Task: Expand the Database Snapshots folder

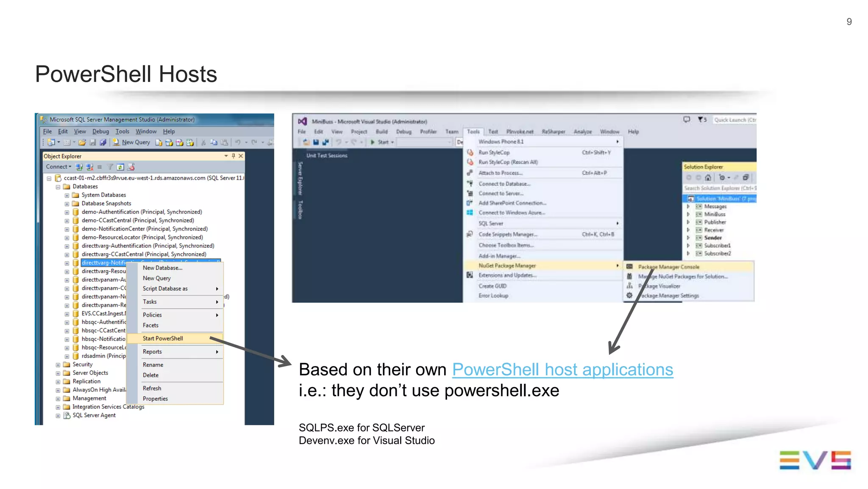Action: point(67,204)
